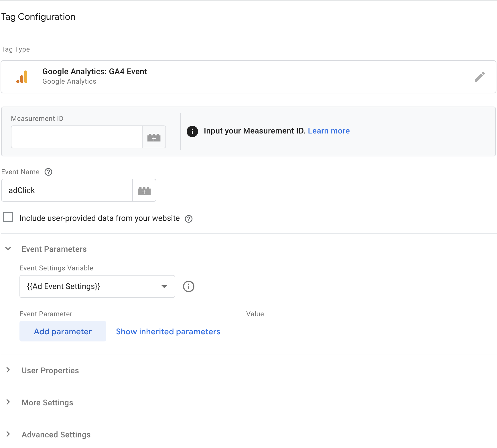Open variable picker beside Event Name field
Viewport: 497px width, 448px height.
[144, 190]
